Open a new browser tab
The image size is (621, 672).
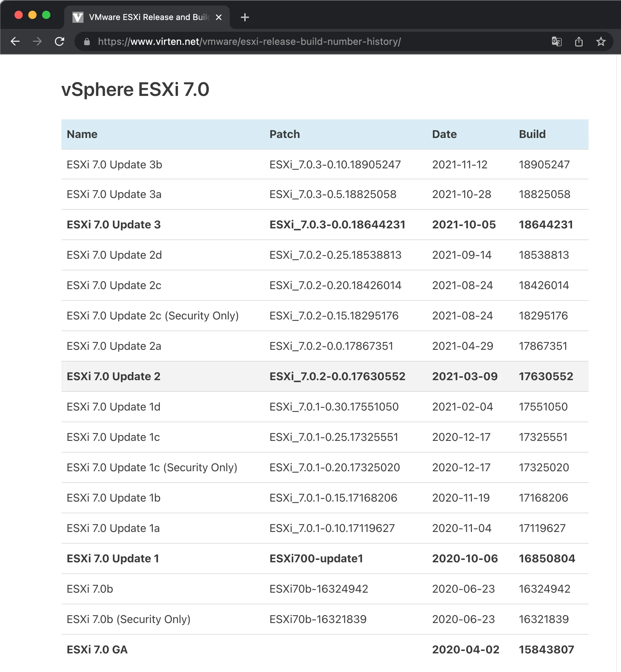(x=245, y=17)
